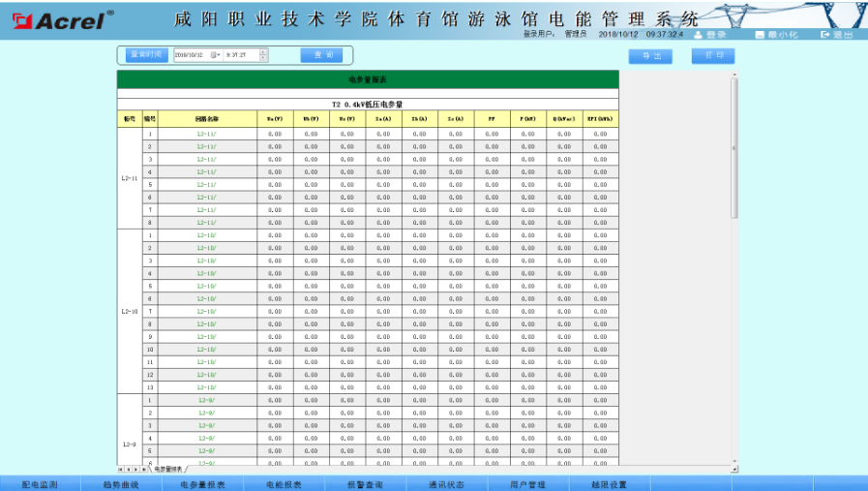Go to previous sheet navigation arrow
Screen dimensions: 868x491
coord(129,470)
